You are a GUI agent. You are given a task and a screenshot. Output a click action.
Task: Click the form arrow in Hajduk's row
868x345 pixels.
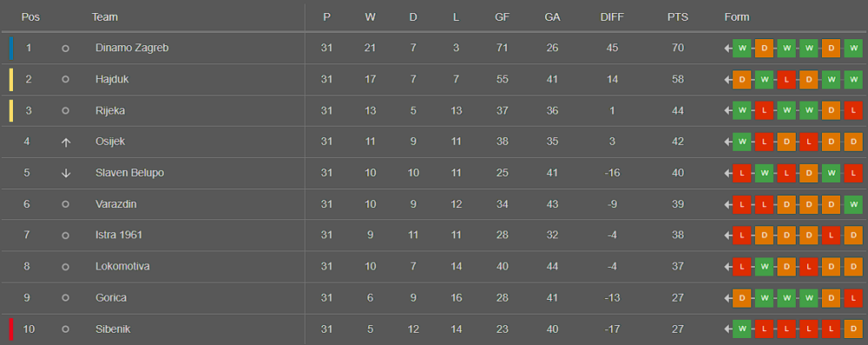(x=727, y=80)
